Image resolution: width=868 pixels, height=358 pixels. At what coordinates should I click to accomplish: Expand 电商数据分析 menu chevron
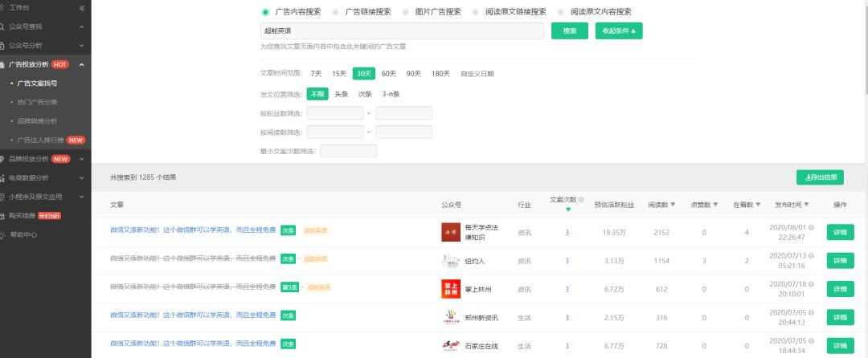click(x=81, y=178)
